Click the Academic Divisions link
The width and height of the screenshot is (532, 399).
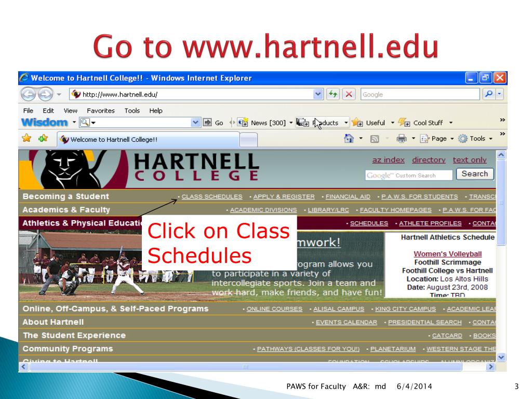click(x=263, y=210)
